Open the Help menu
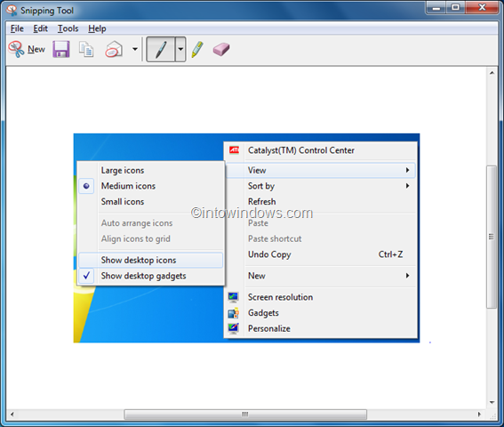Screen dimensions: 504x427 pos(97,28)
